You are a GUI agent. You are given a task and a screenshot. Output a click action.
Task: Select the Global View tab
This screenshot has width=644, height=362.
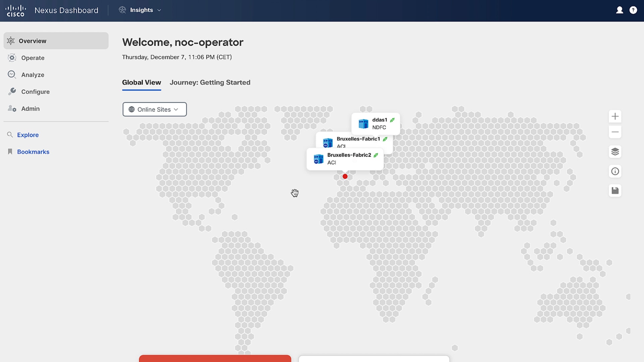click(x=141, y=82)
